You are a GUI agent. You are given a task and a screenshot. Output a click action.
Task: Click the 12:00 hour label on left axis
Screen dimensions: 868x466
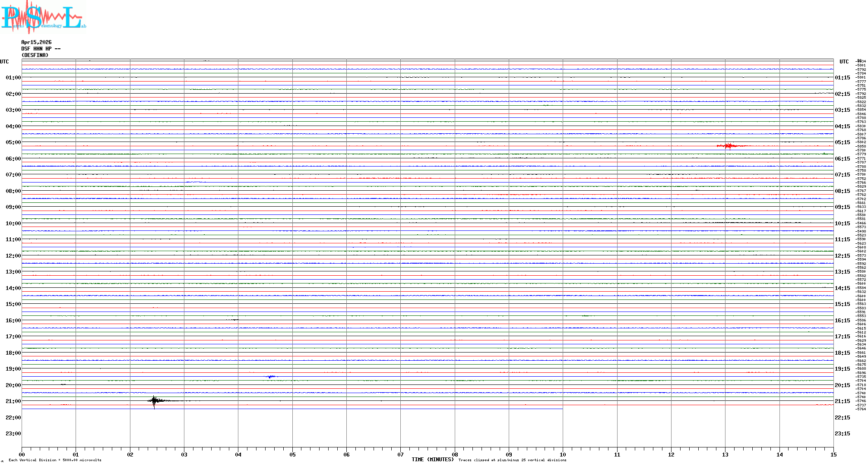pyautogui.click(x=13, y=256)
